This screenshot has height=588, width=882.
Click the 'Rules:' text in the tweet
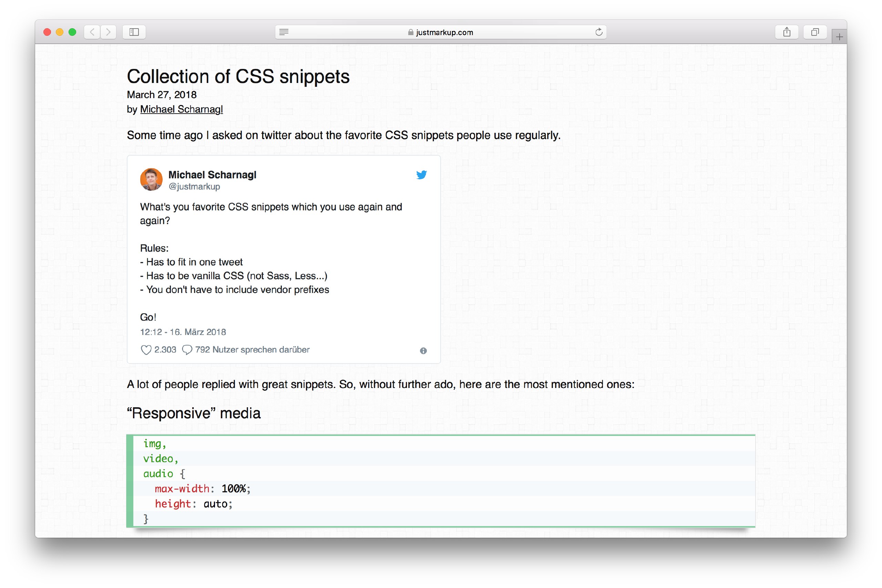[154, 248]
